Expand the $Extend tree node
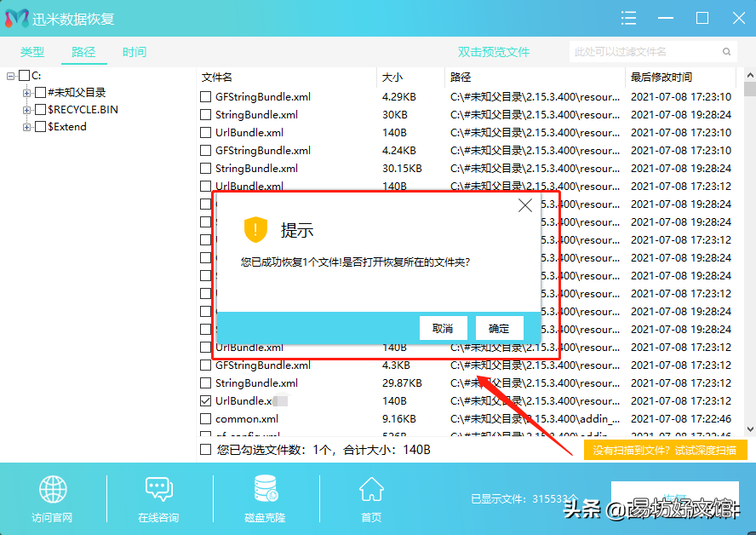 click(x=27, y=127)
